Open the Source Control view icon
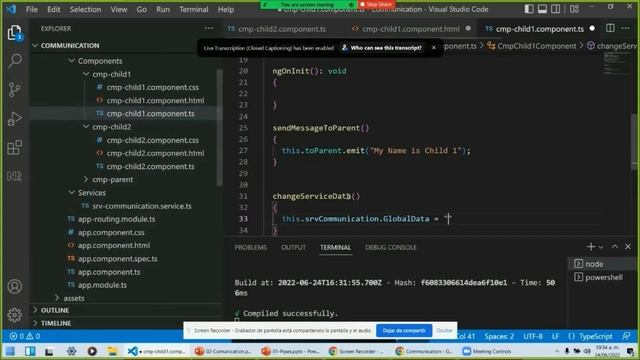 click(x=15, y=89)
